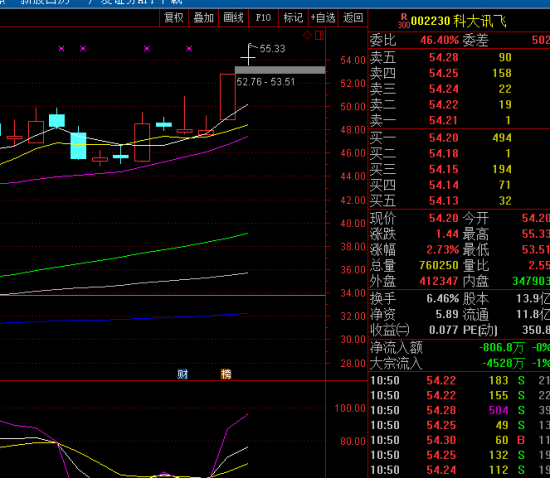Click the last magenta cross marker

click(x=189, y=48)
